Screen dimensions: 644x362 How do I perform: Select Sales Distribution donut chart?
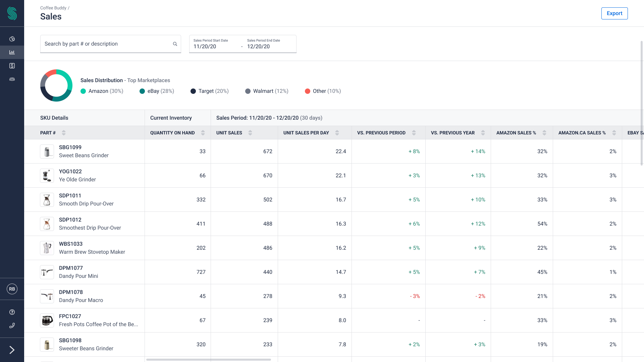click(x=56, y=85)
